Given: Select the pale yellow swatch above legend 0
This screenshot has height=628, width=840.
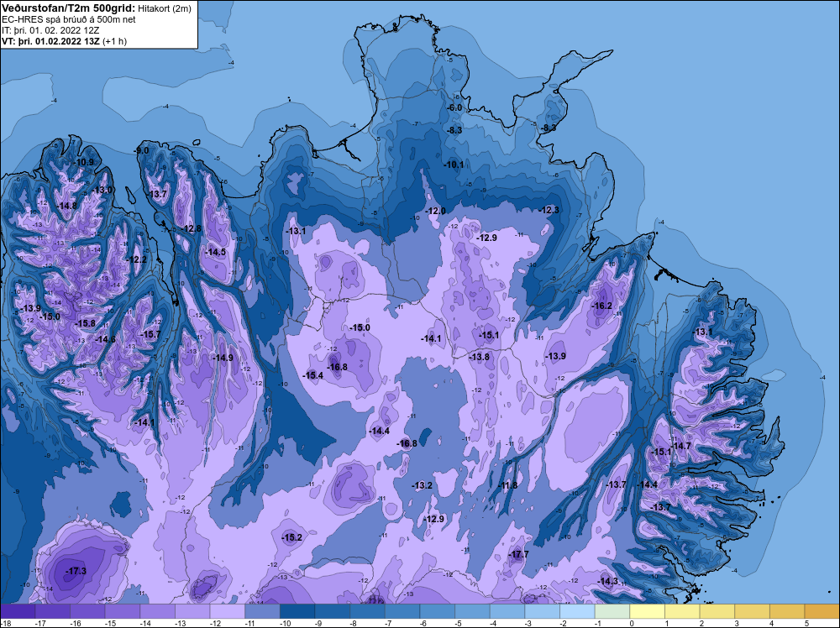Looking at the screenshot, I should 648,611.
